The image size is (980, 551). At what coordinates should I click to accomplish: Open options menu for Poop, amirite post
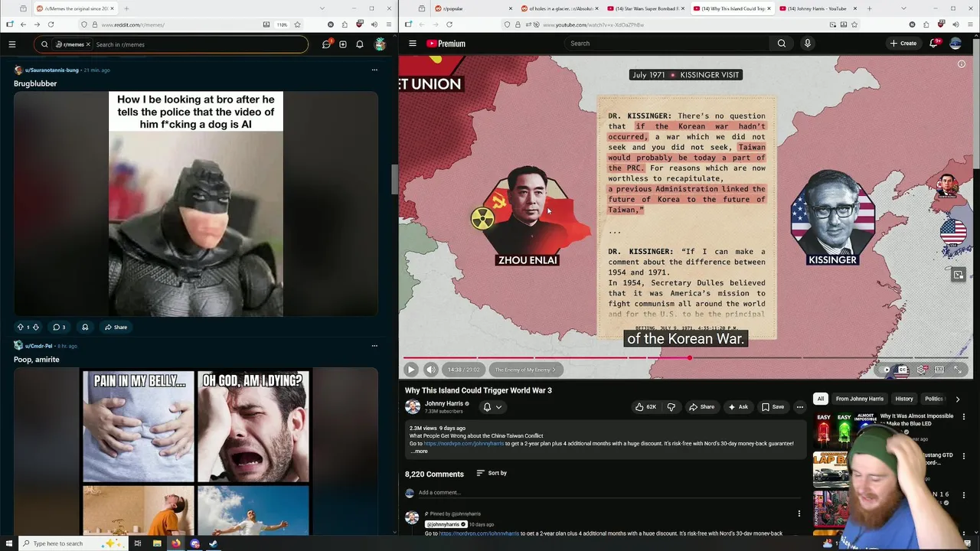click(374, 346)
